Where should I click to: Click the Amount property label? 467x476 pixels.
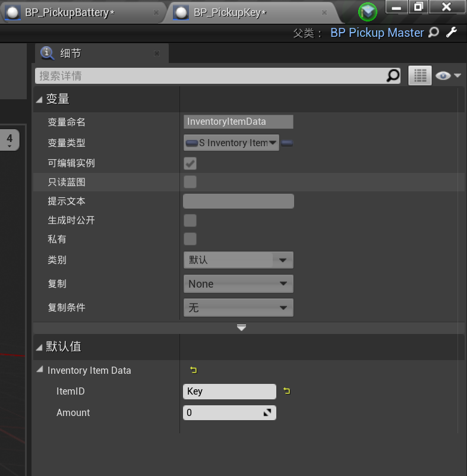coord(73,412)
